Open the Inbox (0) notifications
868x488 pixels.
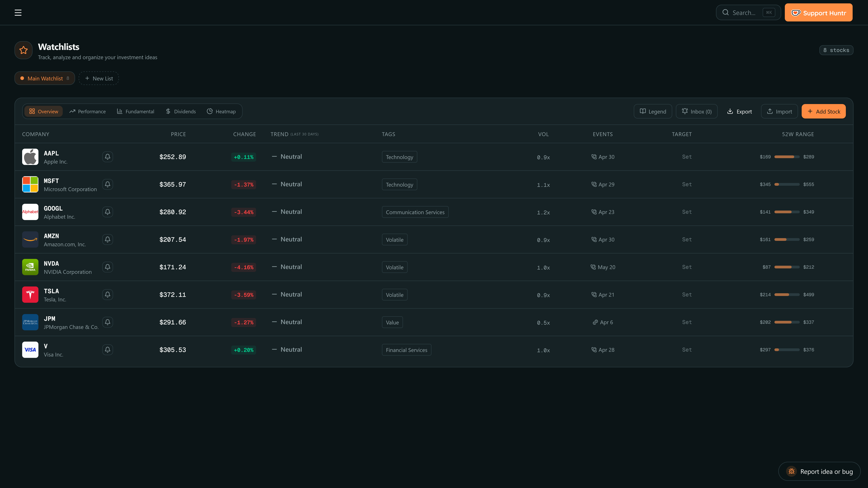(696, 111)
